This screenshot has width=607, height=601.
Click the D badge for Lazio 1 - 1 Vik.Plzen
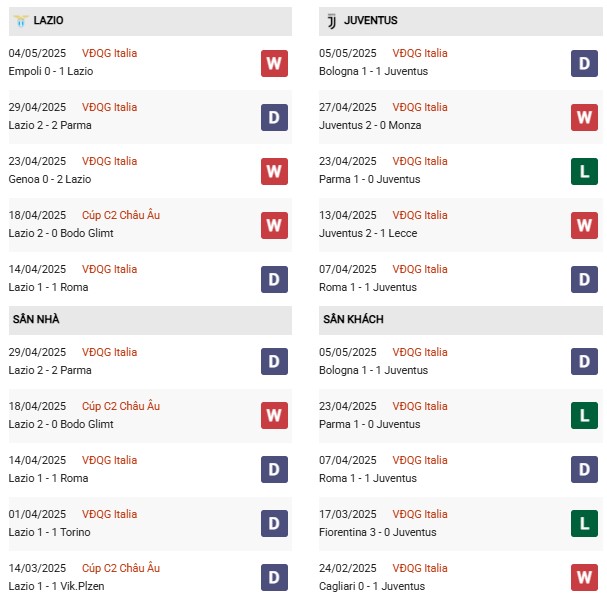(x=274, y=577)
